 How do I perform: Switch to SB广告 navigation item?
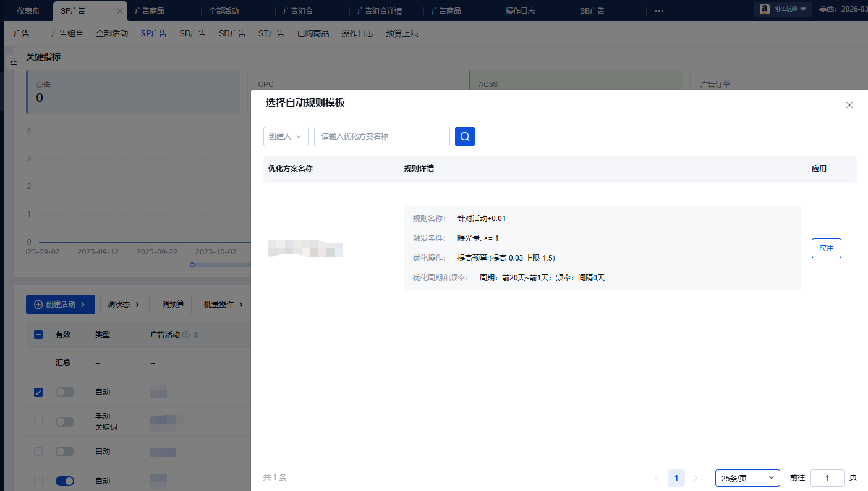pyautogui.click(x=192, y=33)
